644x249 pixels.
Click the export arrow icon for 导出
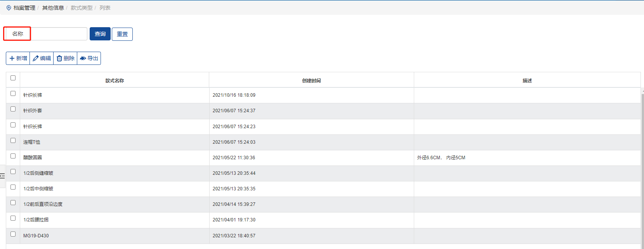83,58
